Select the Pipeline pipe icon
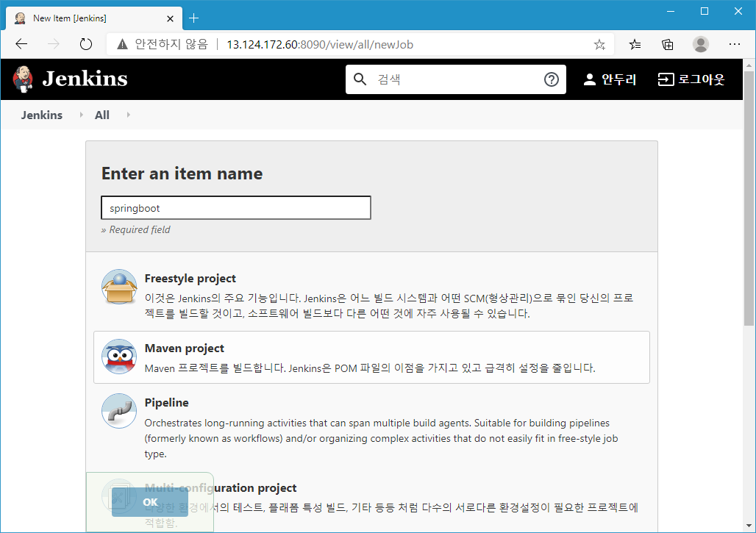The height and width of the screenshot is (533, 756). point(119,411)
